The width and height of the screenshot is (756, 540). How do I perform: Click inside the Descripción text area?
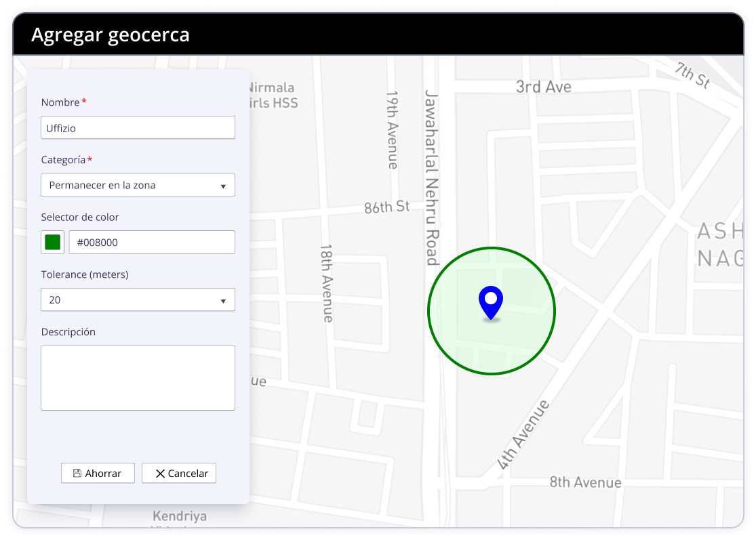coord(138,377)
